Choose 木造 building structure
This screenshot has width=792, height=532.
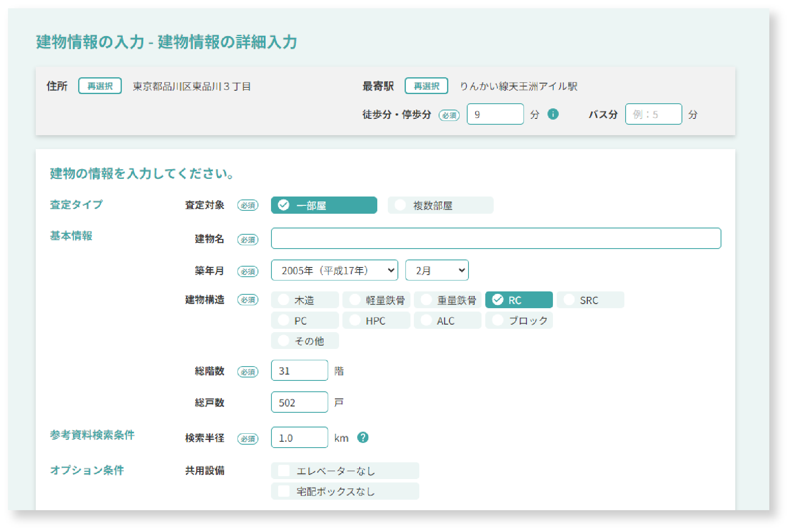coord(305,300)
